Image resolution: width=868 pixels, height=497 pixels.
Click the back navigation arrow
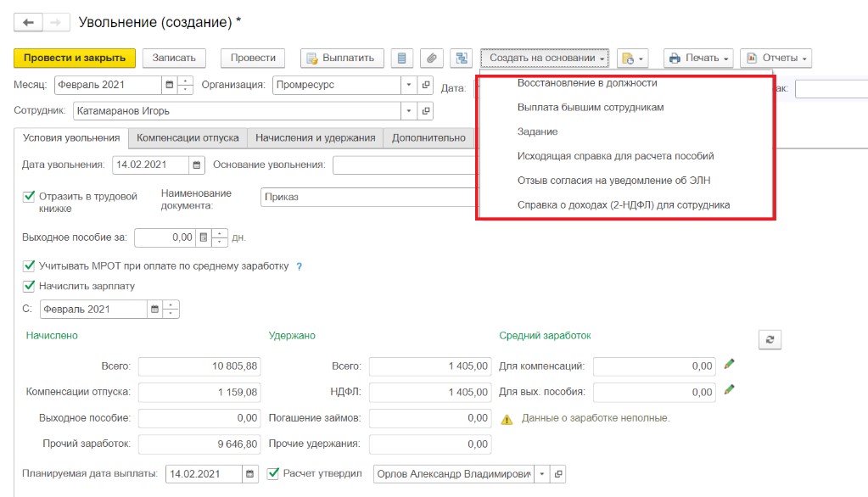(x=29, y=23)
